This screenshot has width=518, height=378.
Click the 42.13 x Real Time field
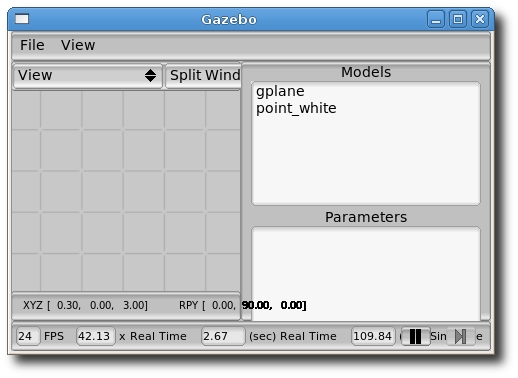(96, 336)
